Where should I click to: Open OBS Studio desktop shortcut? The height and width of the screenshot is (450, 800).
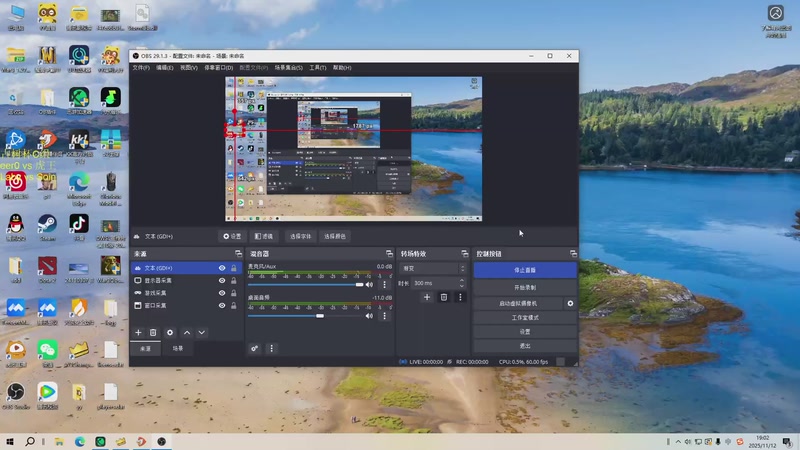16,396
